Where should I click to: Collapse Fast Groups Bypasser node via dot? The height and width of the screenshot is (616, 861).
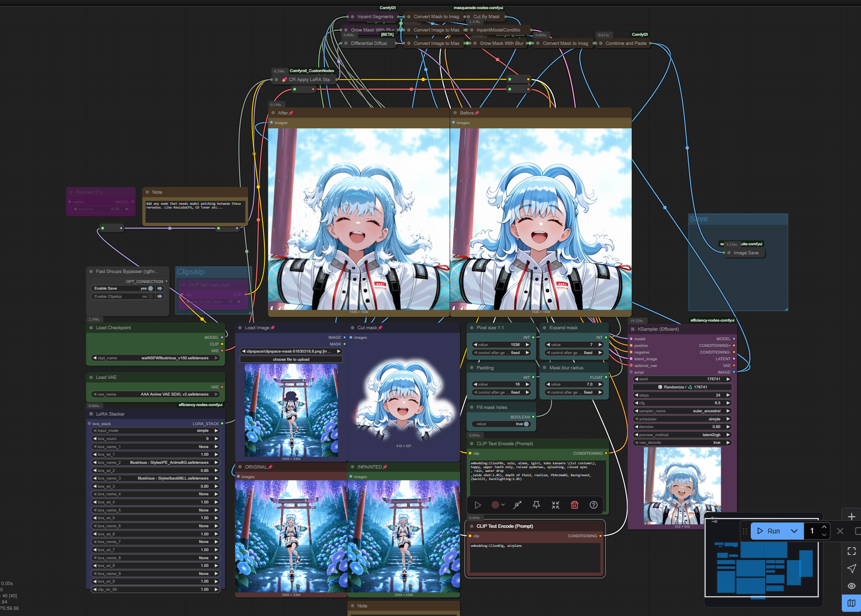(x=91, y=271)
